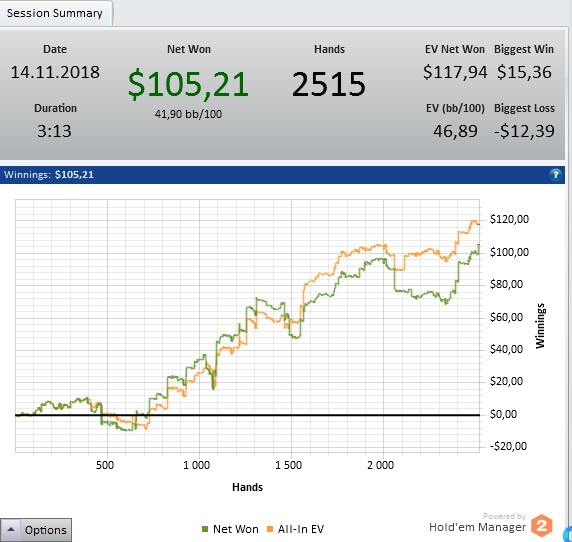Expand the Options button
Image resolution: width=572 pixels, height=542 pixels.
click(36, 530)
